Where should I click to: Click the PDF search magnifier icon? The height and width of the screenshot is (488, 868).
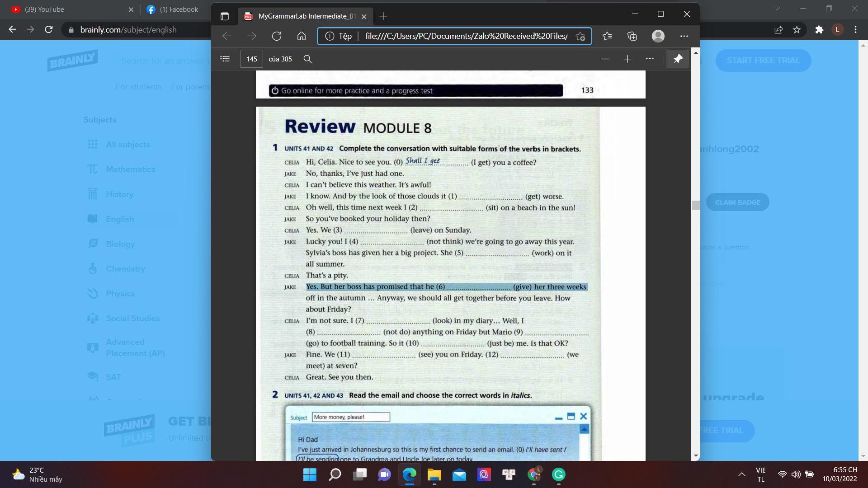click(307, 59)
